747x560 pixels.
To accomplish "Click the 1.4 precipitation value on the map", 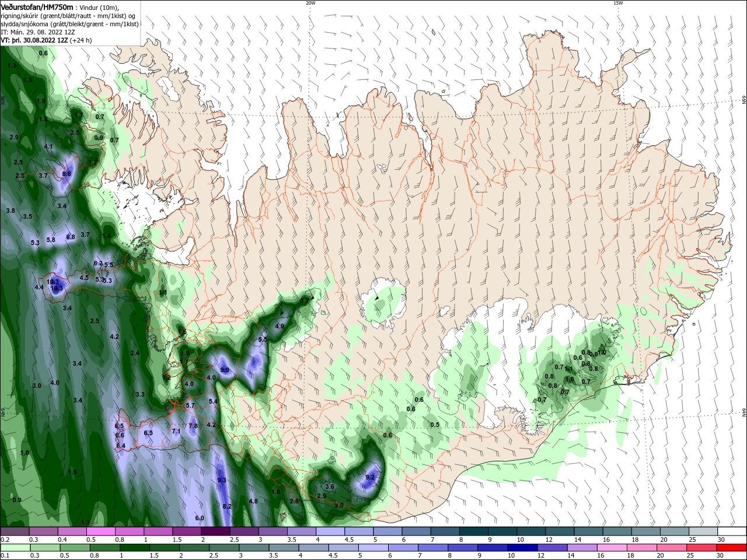I will pyautogui.click(x=107, y=236).
